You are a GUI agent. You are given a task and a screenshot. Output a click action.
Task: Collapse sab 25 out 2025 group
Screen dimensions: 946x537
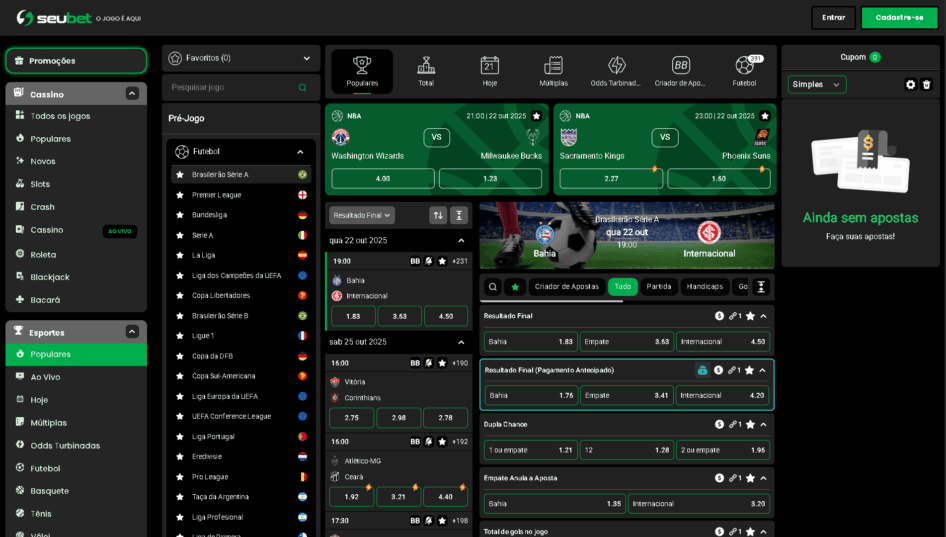(x=461, y=342)
